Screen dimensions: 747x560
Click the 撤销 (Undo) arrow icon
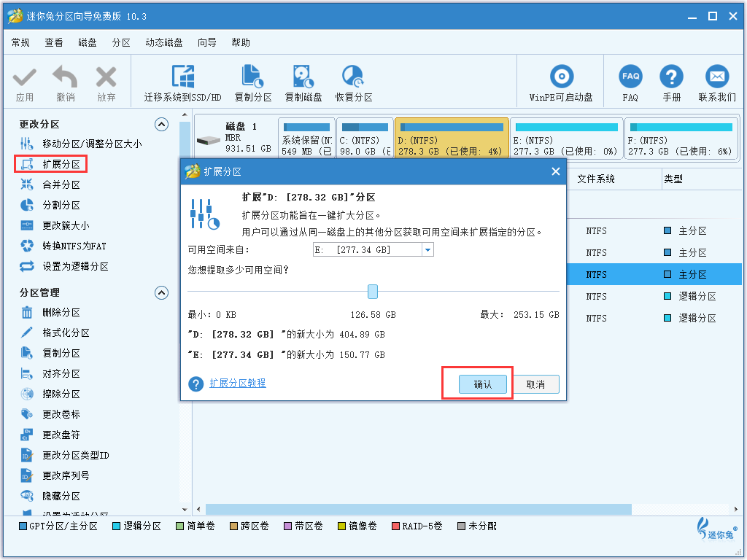pyautogui.click(x=65, y=77)
